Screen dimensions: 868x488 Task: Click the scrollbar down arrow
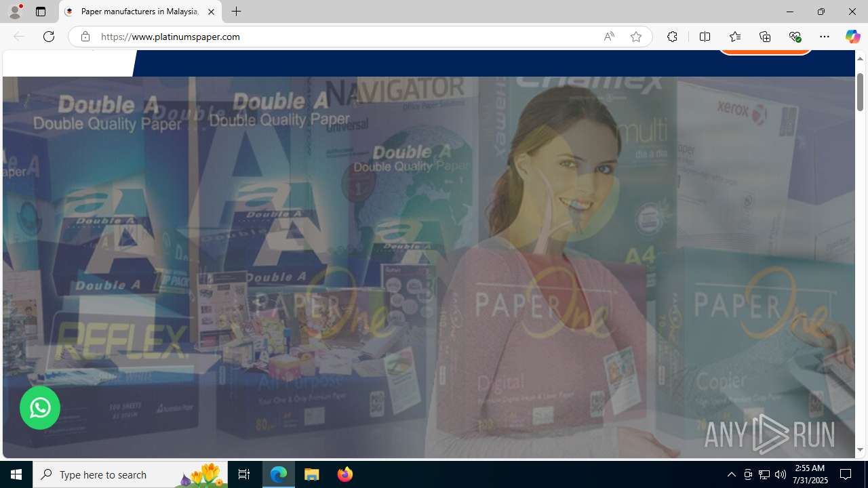click(x=860, y=450)
